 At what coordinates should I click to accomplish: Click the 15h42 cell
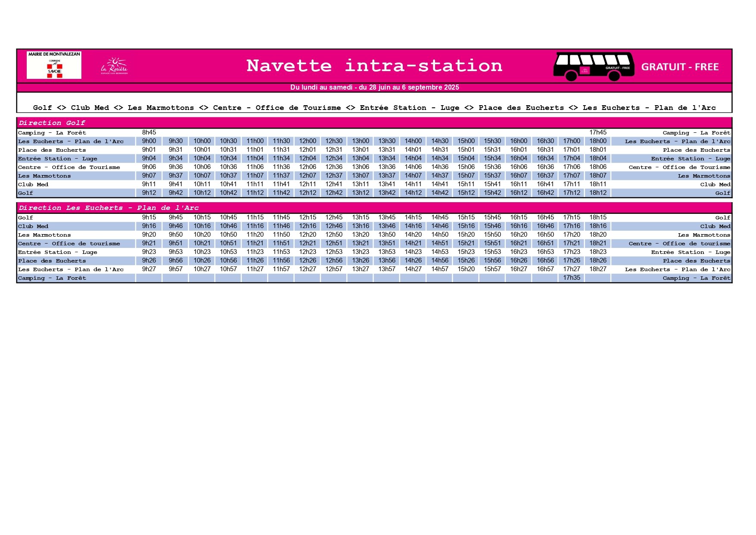[492, 193]
